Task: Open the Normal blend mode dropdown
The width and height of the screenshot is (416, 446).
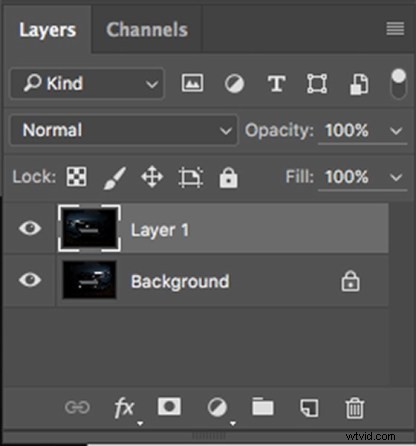Action: pos(124,130)
